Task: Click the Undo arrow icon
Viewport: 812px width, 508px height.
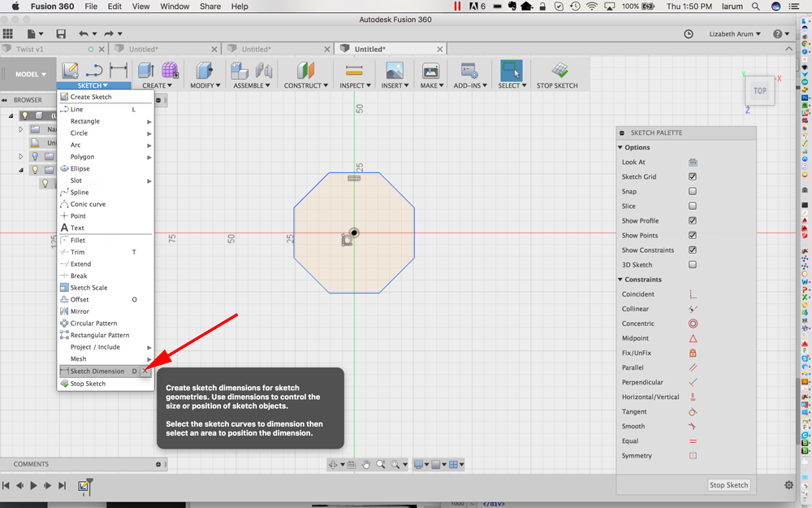Action: (84, 33)
